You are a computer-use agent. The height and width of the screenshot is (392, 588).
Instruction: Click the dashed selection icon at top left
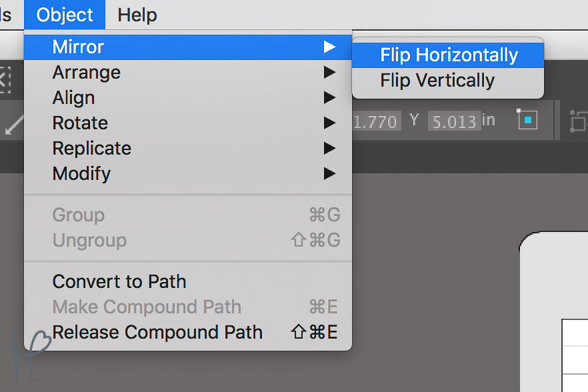click(5, 79)
